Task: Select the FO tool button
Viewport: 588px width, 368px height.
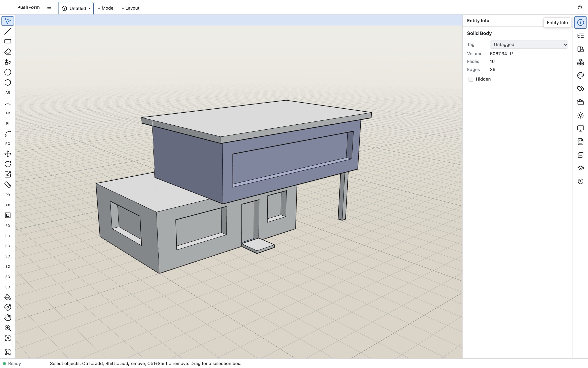Action: click(8, 226)
